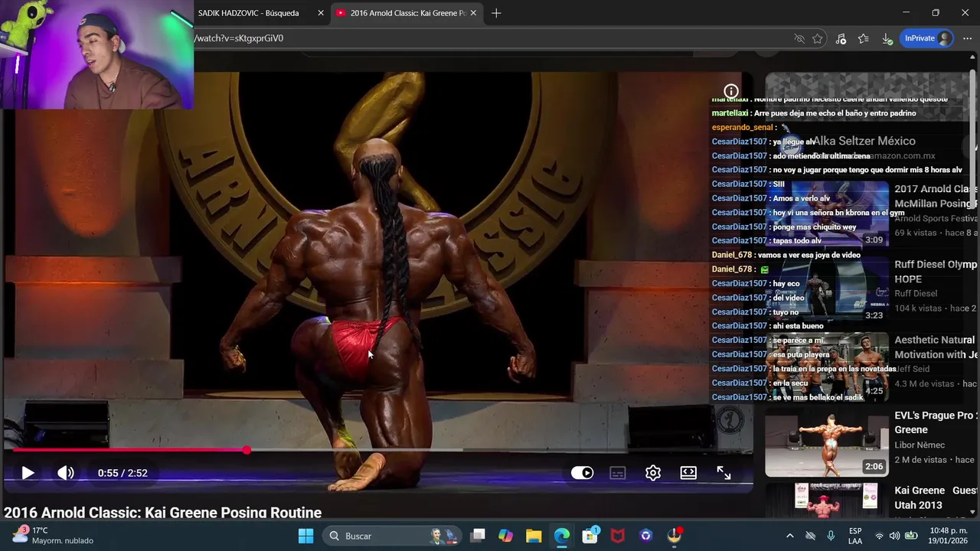
Task: Open tracking prevention eye icon
Action: 799,38
